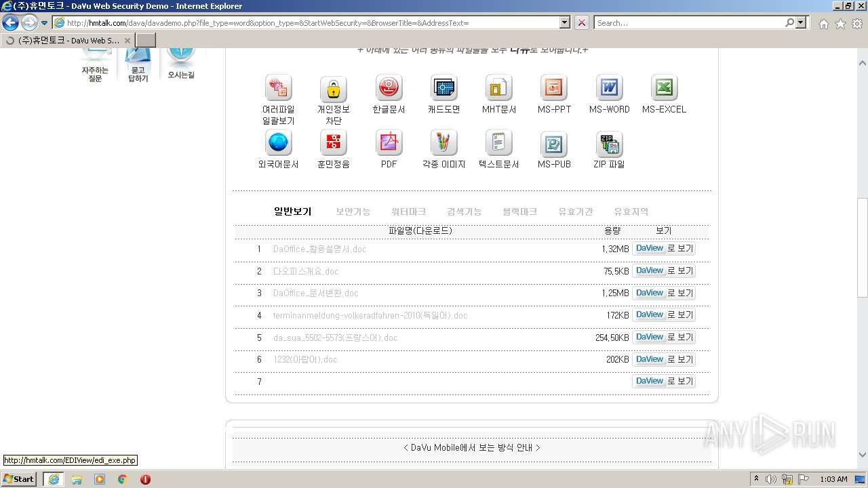View row 1 file with DaView 로 보기

[664, 249]
